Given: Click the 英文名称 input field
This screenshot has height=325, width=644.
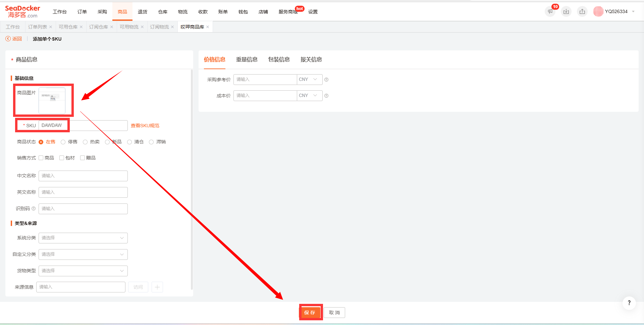Looking at the screenshot, I should click(x=83, y=192).
